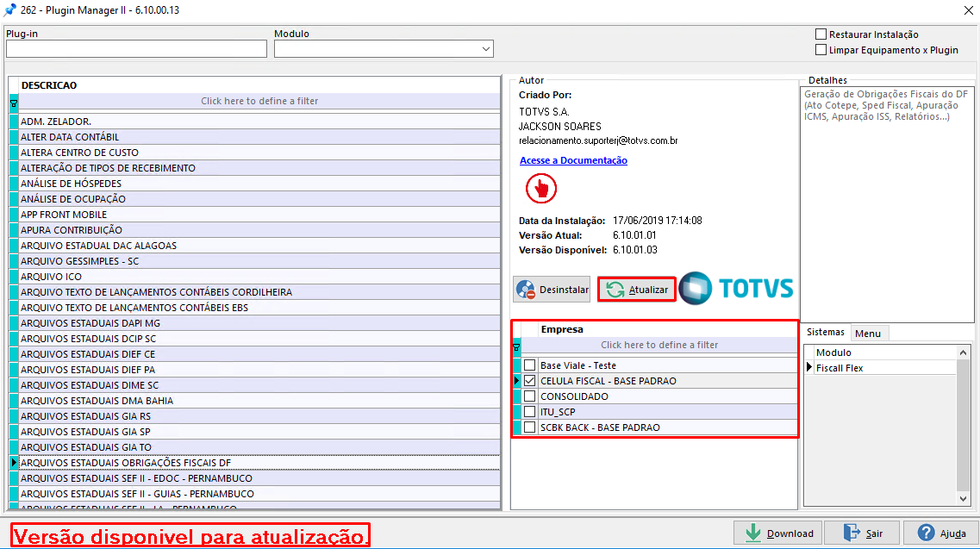The width and height of the screenshot is (980, 549).
Task: Select ARQUIVOS ESTADUAIS GIA SP row
Action: (x=259, y=432)
